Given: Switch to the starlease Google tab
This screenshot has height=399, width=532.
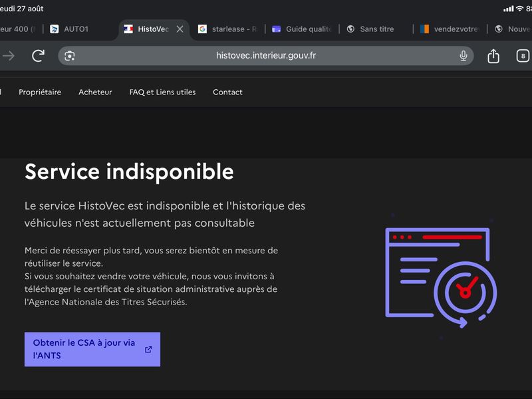Looking at the screenshot, I should 227,29.
